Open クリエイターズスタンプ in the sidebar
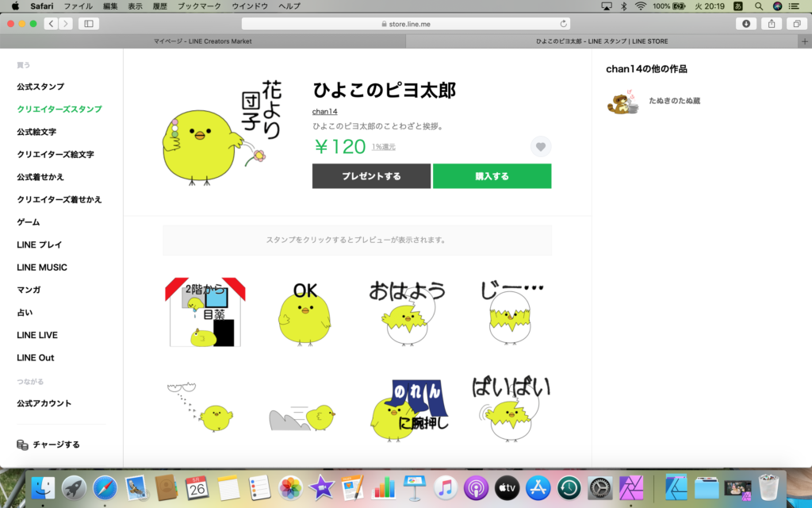812x508 pixels. click(59, 110)
